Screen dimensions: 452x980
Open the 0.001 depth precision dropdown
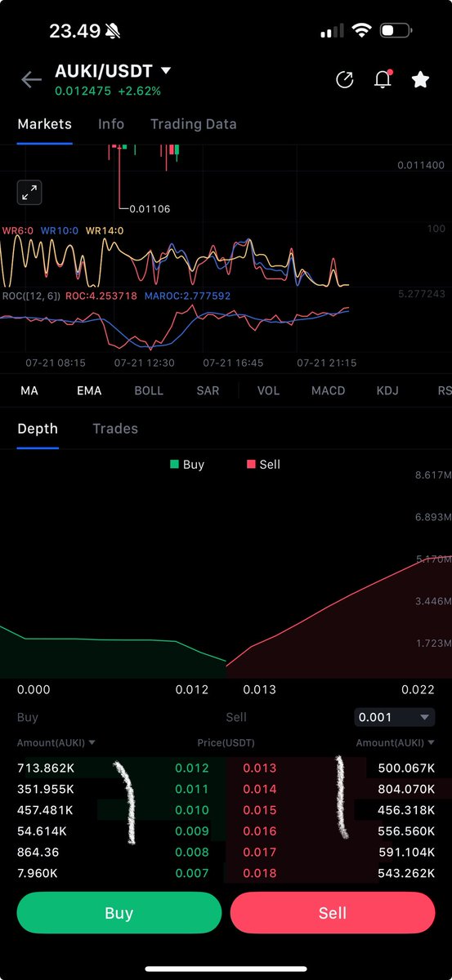(394, 717)
